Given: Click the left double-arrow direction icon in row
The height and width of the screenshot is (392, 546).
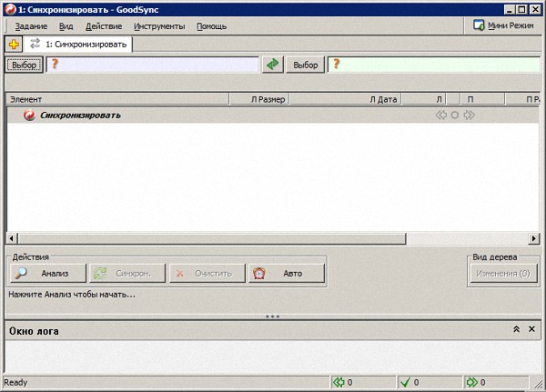Looking at the screenshot, I should click(441, 115).
